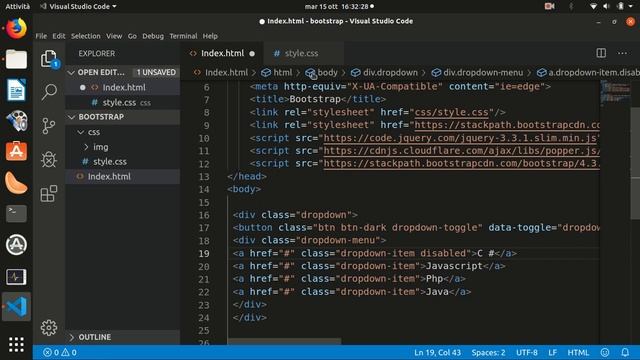Click the errors and warnings indicator
640x360 pixels.
coord(60,352)
